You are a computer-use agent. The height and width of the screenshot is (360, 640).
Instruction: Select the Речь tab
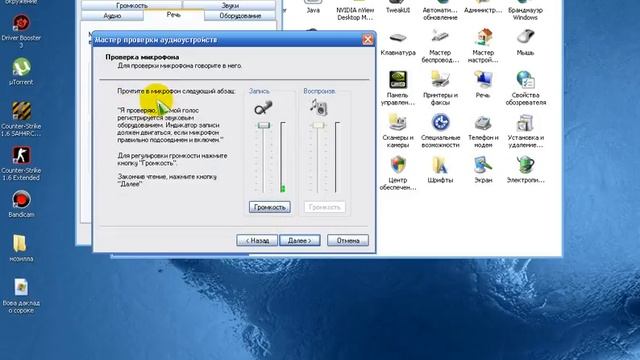click(x=173, y=15)
